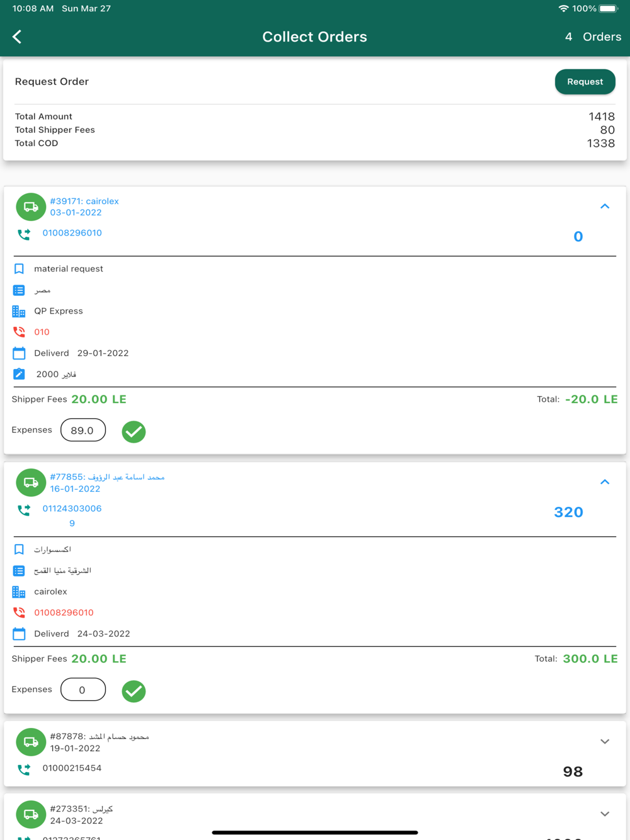Collapse order #77855 details
Image resolution: width=630 pixels, height=840 pixels.
[x=605, y=482]
